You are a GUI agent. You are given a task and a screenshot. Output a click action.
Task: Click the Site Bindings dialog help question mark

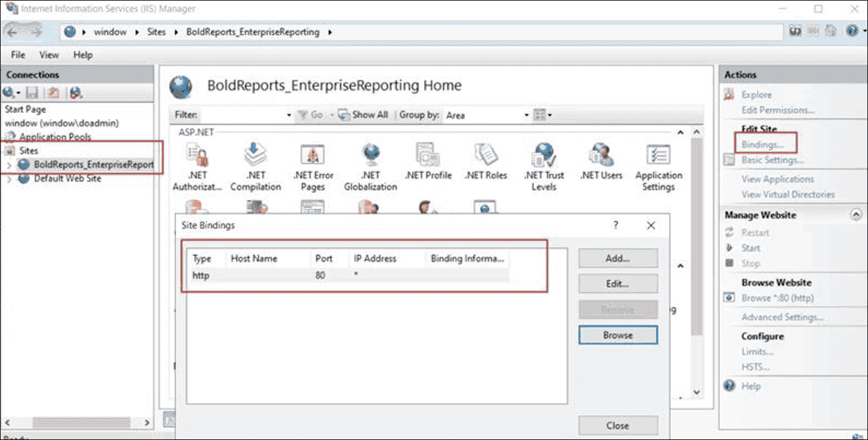point(616,226)
